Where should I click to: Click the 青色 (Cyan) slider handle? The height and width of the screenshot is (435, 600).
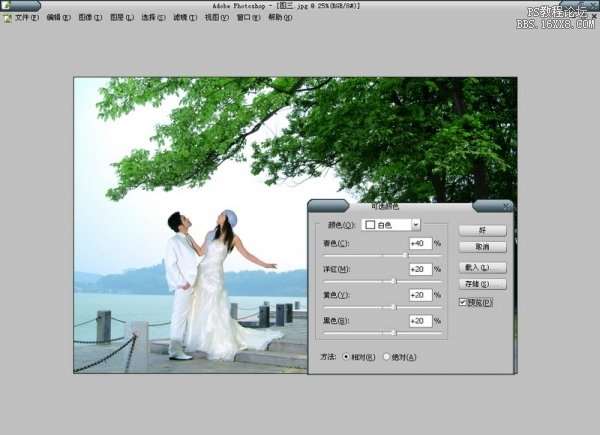[x=406, y=256]
